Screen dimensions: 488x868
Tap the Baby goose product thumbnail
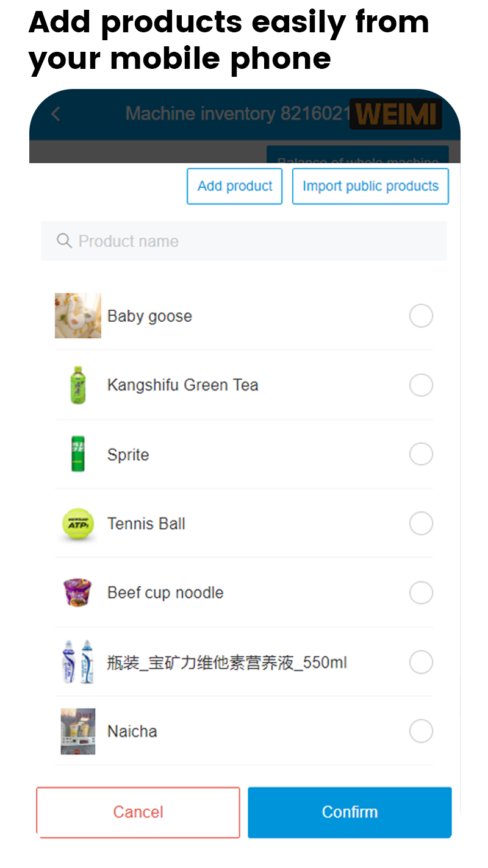pos(78,316)
